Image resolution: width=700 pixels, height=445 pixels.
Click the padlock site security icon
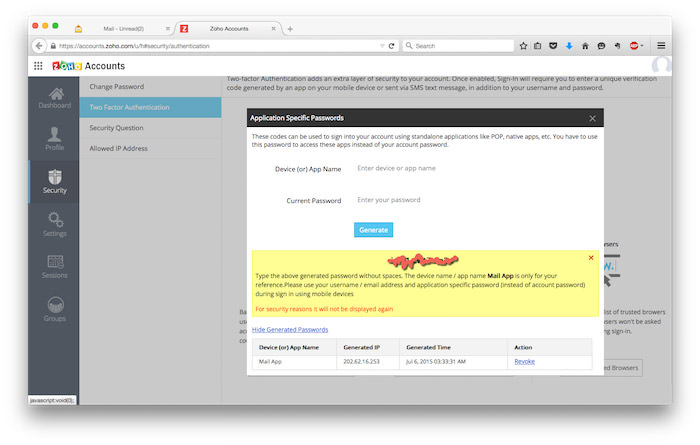click(53, 46)
